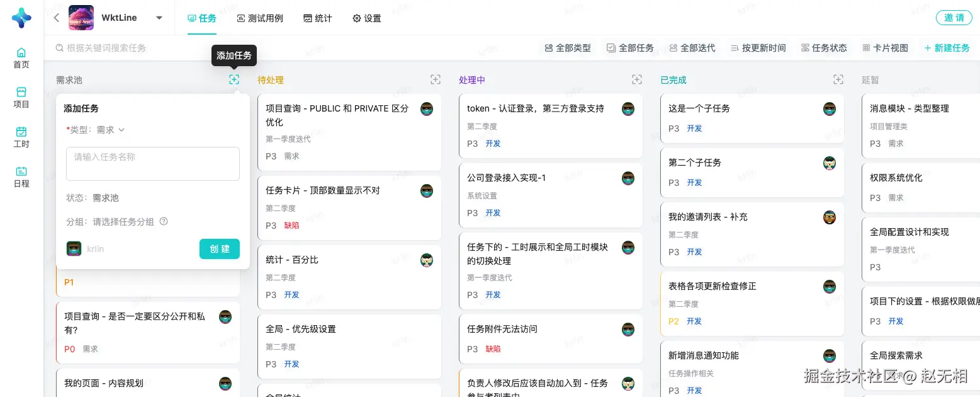Open card token - 认证登录，第三方登录支持

coord(551,126)
